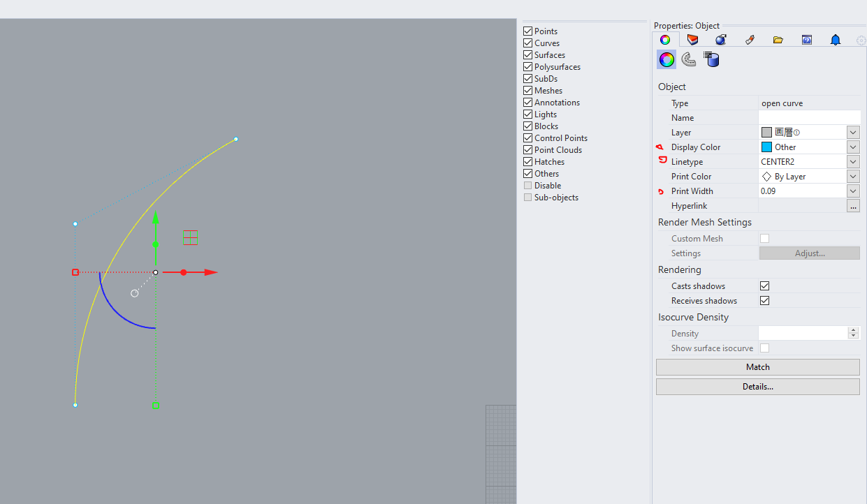Click the Show surface isocurve checkbox
867x504 pixels.
764,348
